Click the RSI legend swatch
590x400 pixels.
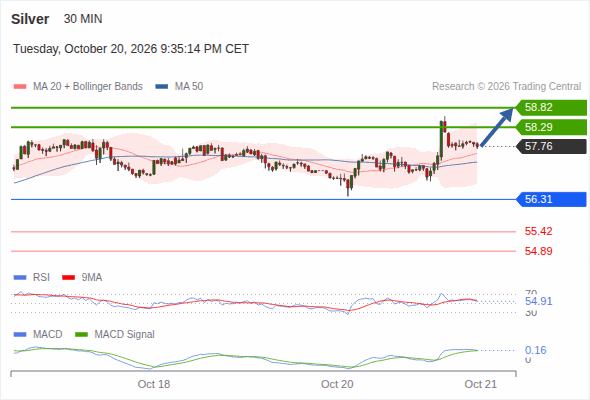point(20,278)
